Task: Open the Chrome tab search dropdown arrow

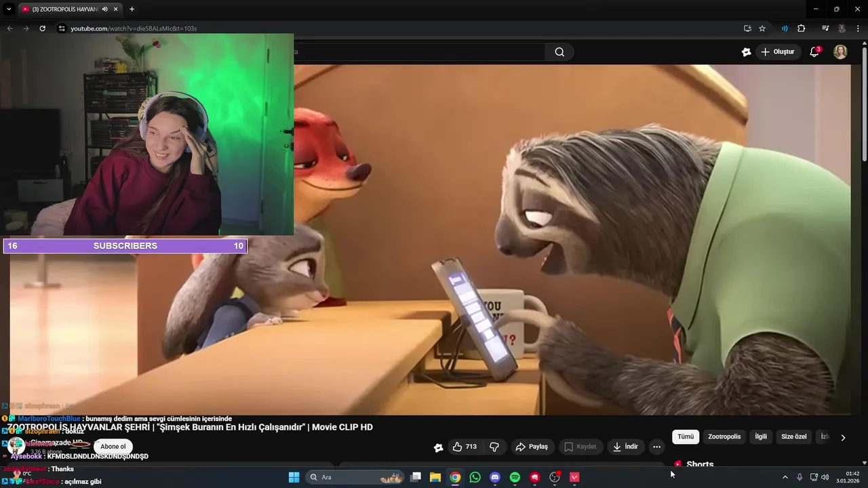Action: coord(9,9)
